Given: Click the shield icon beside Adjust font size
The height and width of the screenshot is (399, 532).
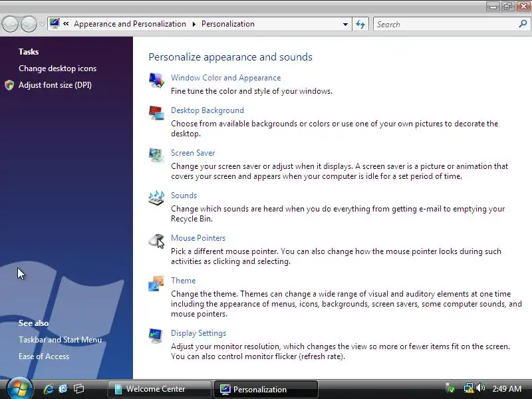Looking at the screenshot, I should pos(9,85).
